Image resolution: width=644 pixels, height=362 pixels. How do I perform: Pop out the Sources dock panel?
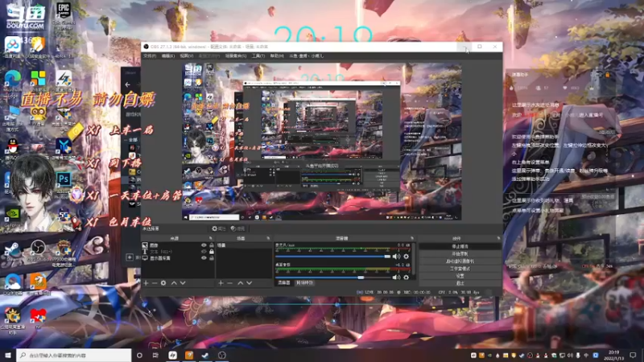click(x=211, y=238)
